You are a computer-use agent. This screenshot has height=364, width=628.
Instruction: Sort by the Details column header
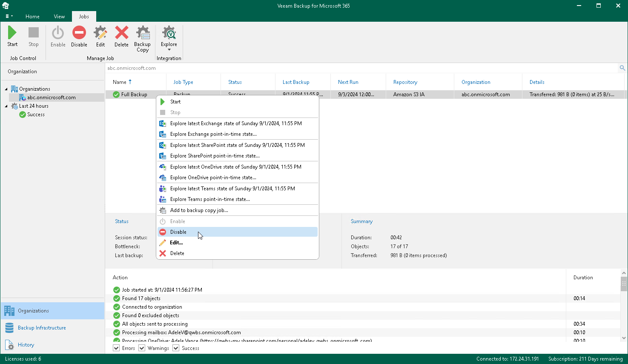pos(573,82)
